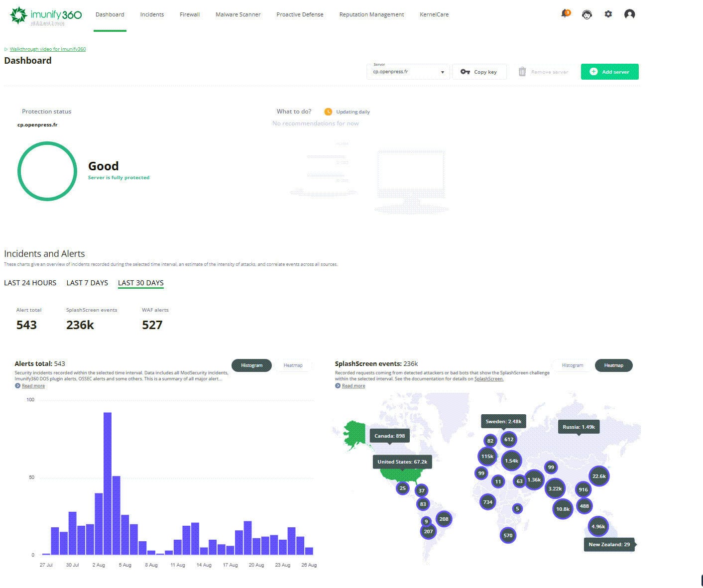The height and width of the screenshot is (588, 703).
Task: Open the Dashboard tab
Action: click(110, 15)
